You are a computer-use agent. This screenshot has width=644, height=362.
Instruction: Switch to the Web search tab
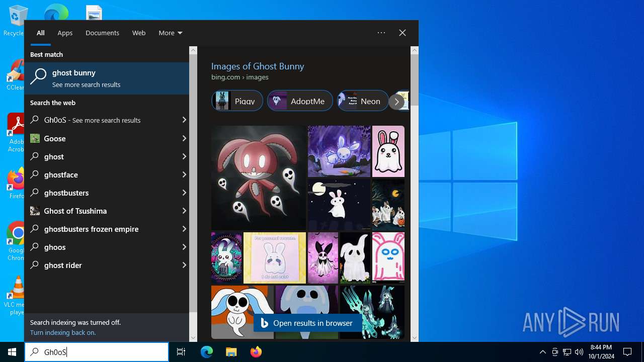[x=139, y=33]
